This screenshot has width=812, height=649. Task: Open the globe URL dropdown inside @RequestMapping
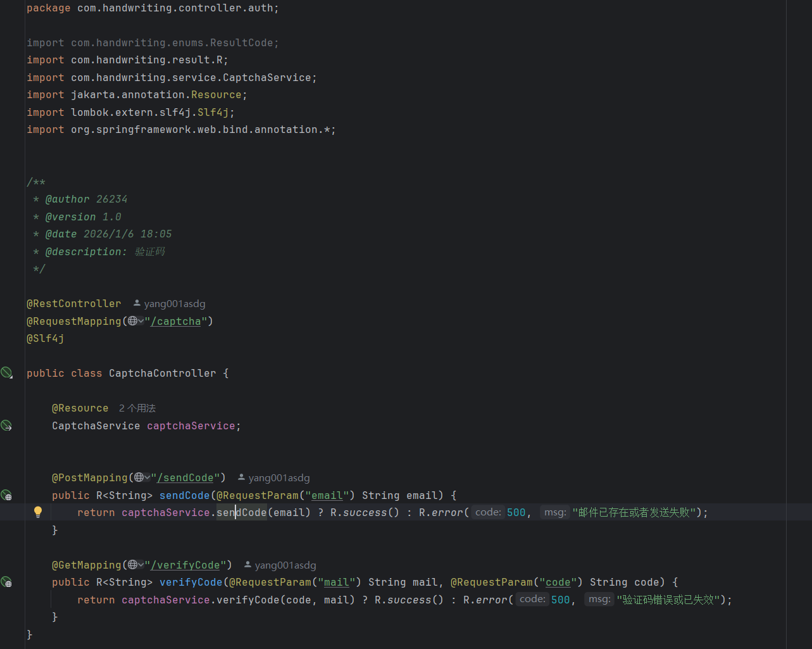[x=135, y=321]
